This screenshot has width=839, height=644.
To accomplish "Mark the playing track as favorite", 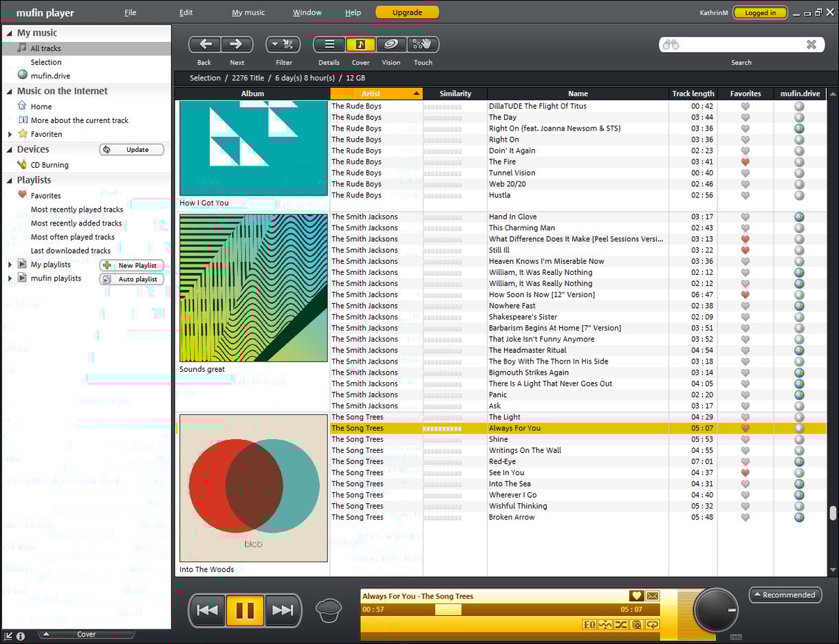I will tap(637, 596).
